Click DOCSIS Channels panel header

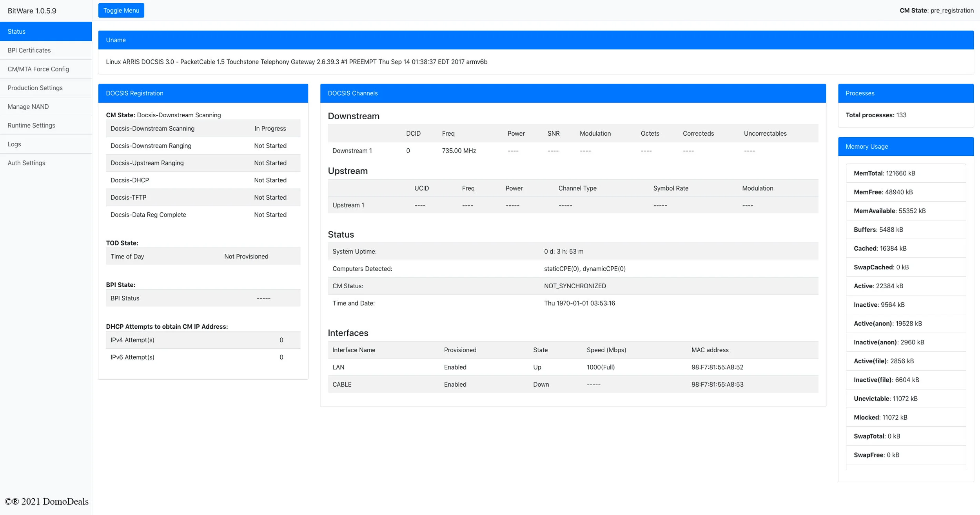click(573, 93)
